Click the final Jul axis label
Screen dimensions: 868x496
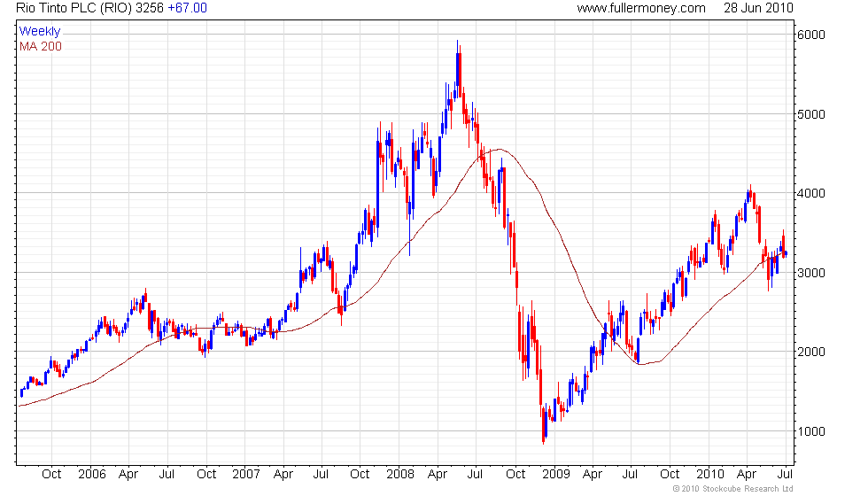(x=785, y=474)
